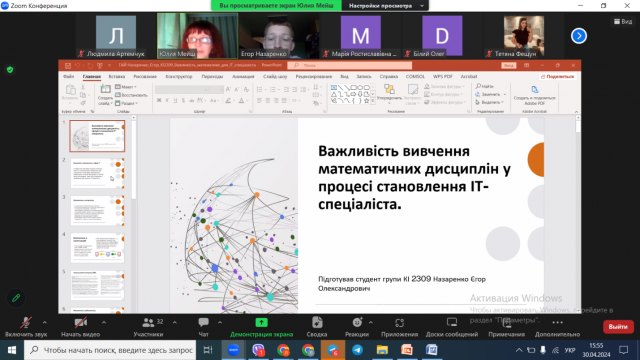Select Юлия Мейш video tile
640x360 pixels.
[198, 36]
